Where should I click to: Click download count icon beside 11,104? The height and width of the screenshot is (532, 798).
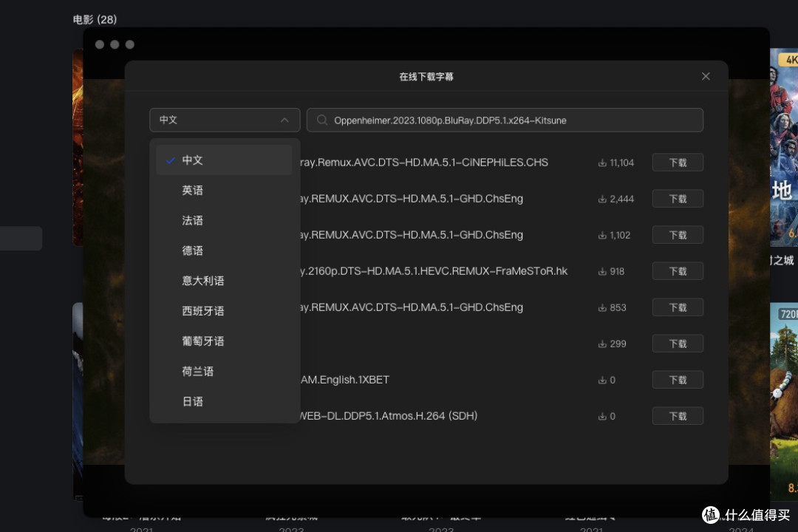pyautogui.click(x=602, y=163)
